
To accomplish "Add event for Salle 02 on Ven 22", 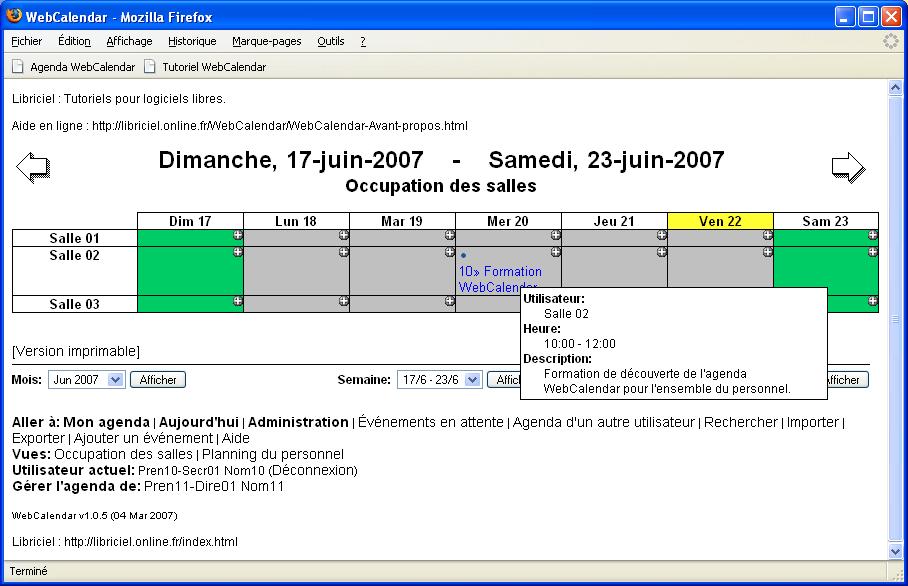I will point(767,252).
